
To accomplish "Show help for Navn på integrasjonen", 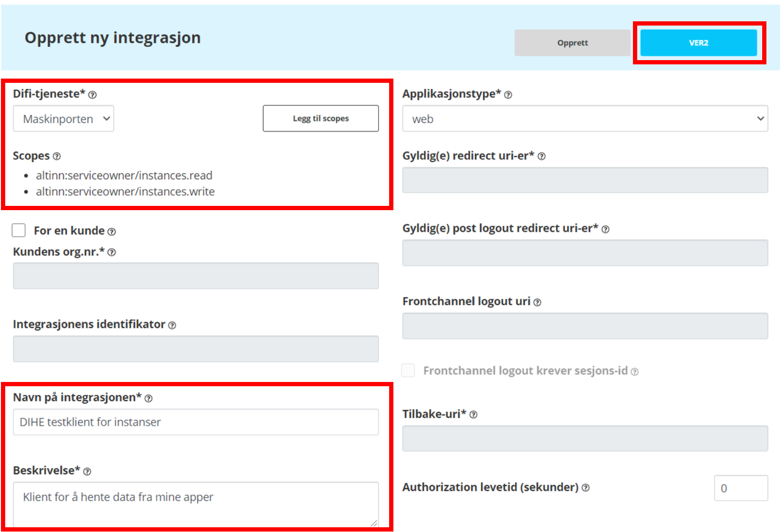I will click(149, 399).
